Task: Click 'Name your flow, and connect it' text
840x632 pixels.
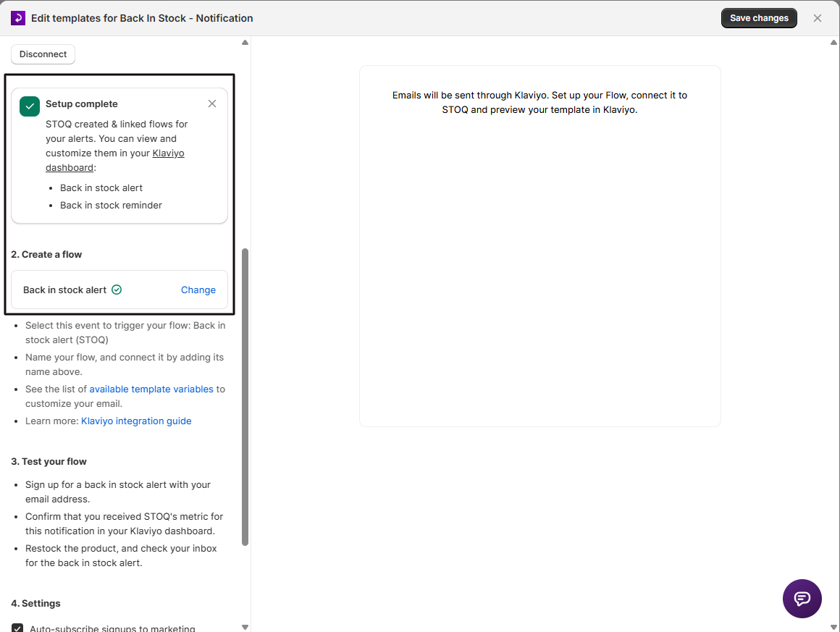Action: pos(125,365)
